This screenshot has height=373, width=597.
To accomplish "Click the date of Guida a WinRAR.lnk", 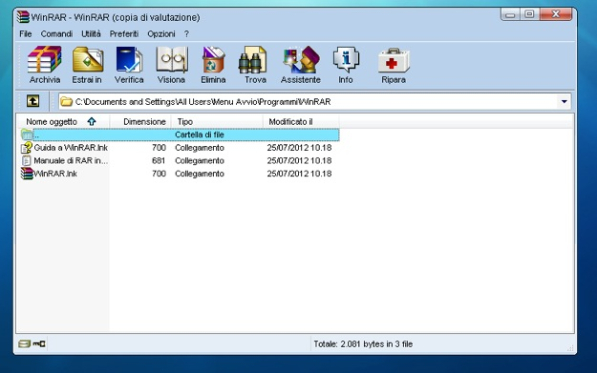I will coord(299,148).
